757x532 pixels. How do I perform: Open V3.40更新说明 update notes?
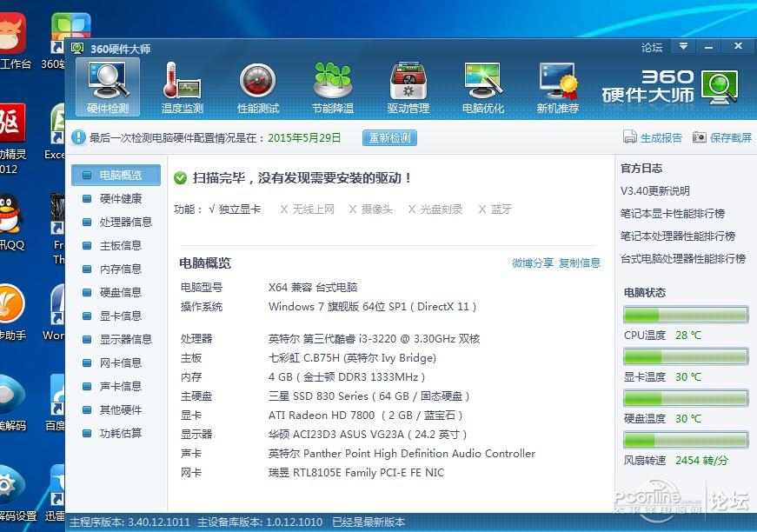(x=655, y=190)
